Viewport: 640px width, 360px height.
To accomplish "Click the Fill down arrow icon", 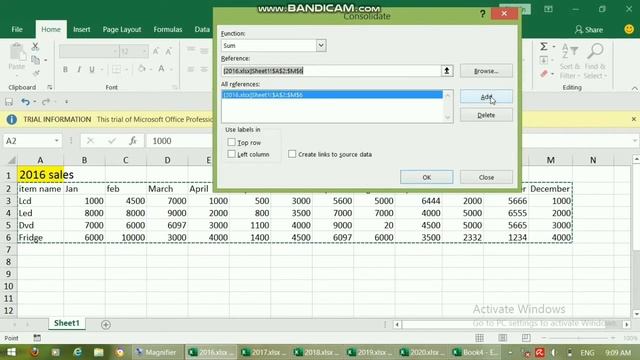I will 544,60.
